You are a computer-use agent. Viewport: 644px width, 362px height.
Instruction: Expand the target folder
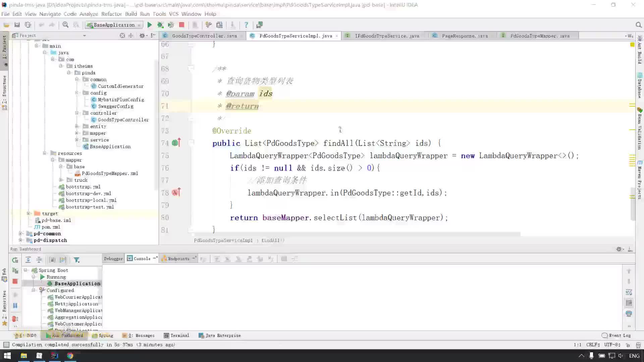pyautogui.click(x=29, y=214)
